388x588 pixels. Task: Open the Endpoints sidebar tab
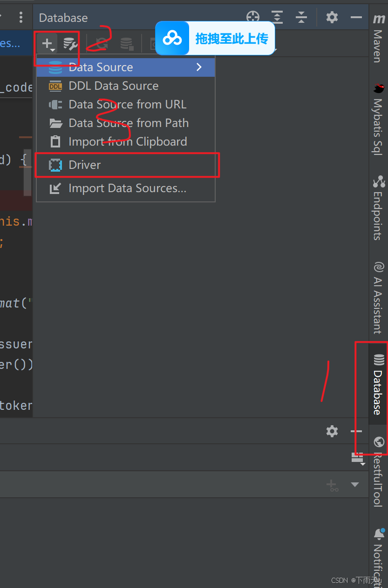[378, 207]
